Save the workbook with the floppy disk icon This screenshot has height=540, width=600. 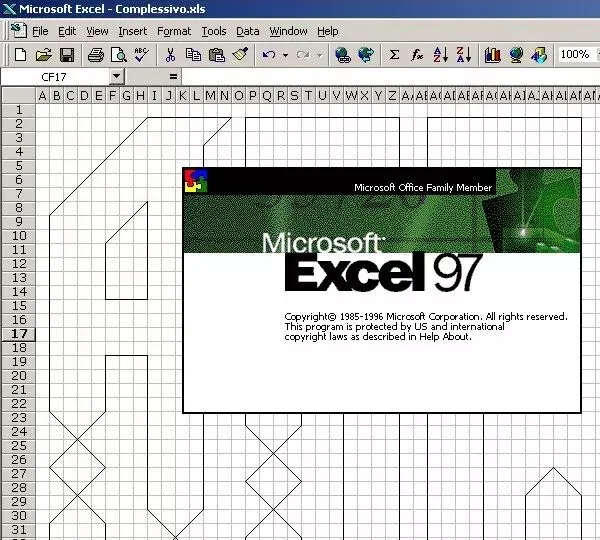pyautogui.click(x=67, y=55)
